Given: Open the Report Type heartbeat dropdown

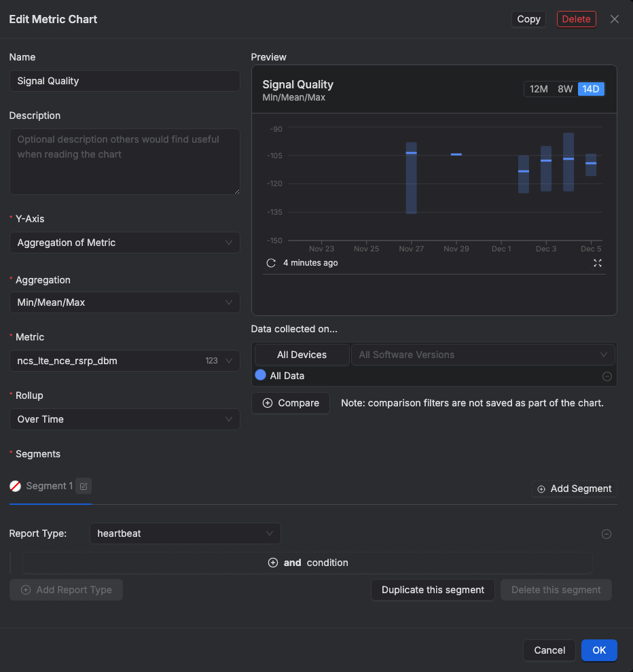Looking at the screenshot, I should [x=185, y=533].
